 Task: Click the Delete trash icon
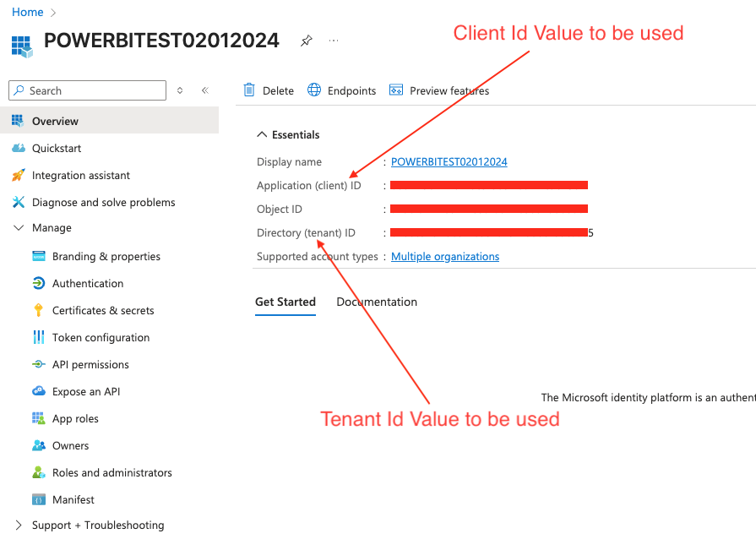(x=249, y=90)
